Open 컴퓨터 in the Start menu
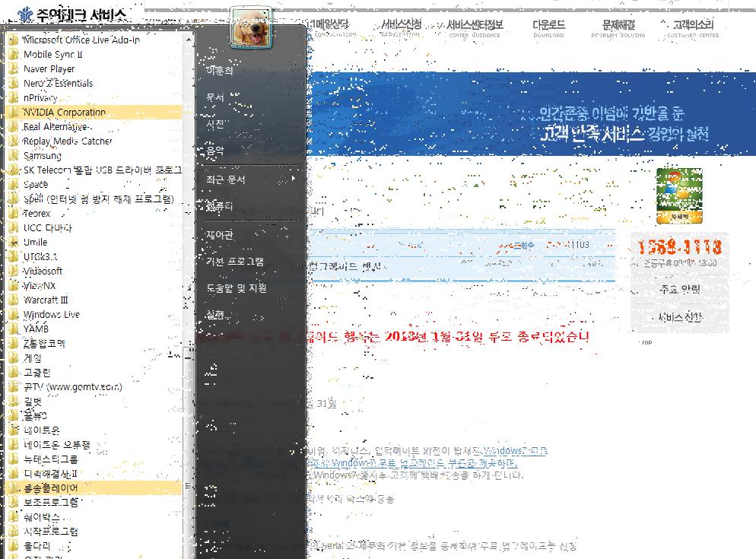Image resolution: width=756 pixels, height=559 pixels. [x=220, y=206]
